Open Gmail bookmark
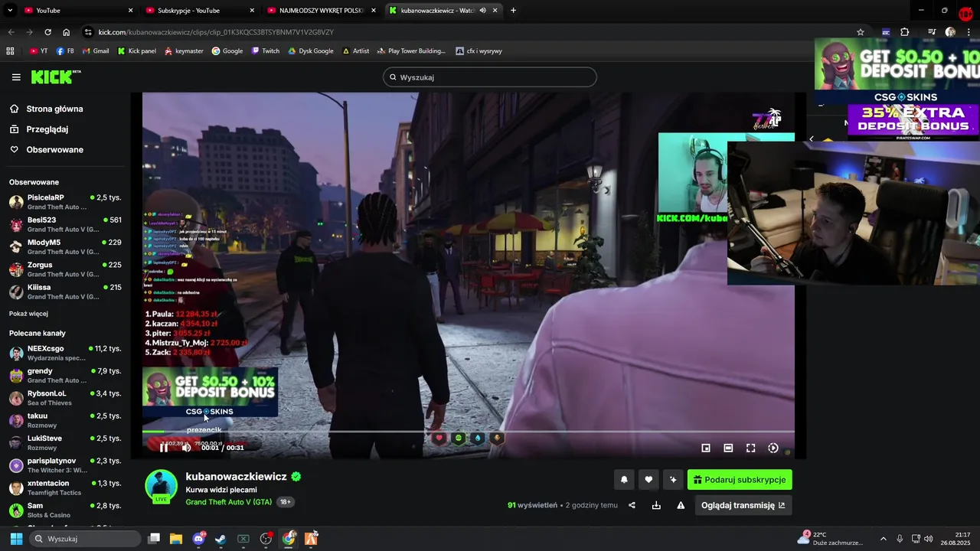The height and width of the screenshot is (551, 980). 96,51
